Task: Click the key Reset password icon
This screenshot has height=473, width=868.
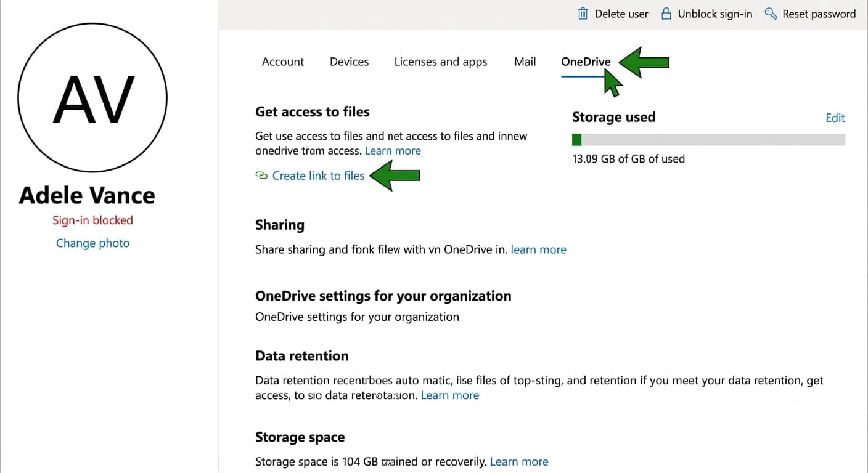Action: [x=771, y=14]
